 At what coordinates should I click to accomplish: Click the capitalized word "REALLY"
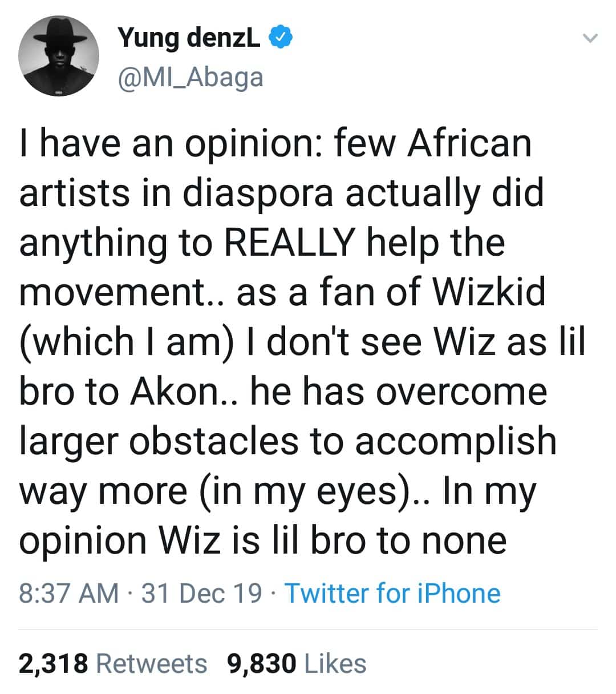289,243
